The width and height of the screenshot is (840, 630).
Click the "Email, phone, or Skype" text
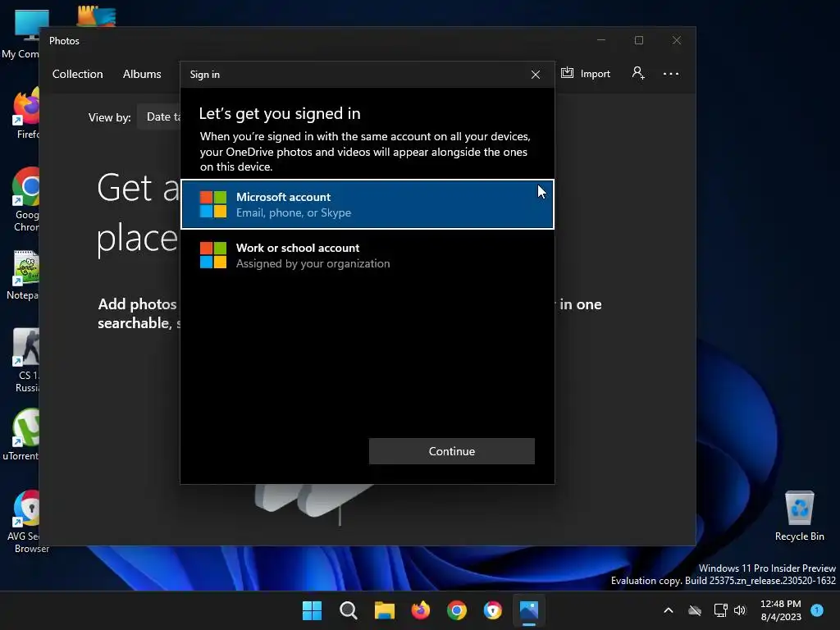[x=294, y=212]
